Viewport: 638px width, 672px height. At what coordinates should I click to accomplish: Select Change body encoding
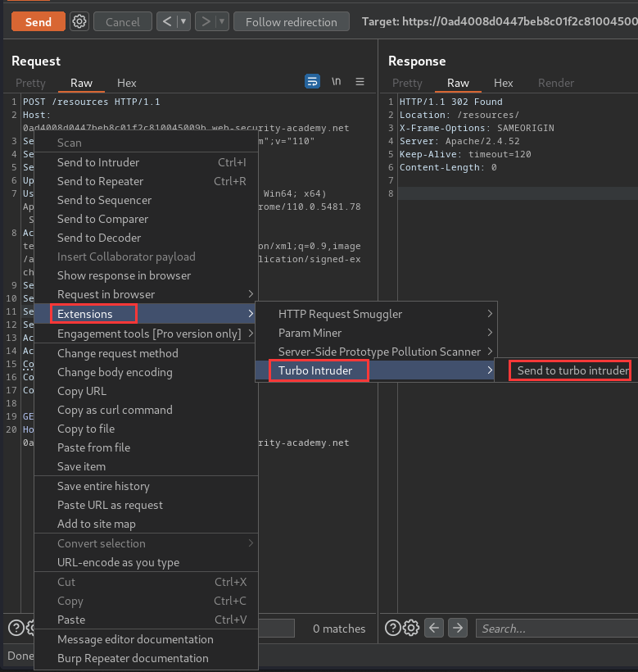pos(146,372)
